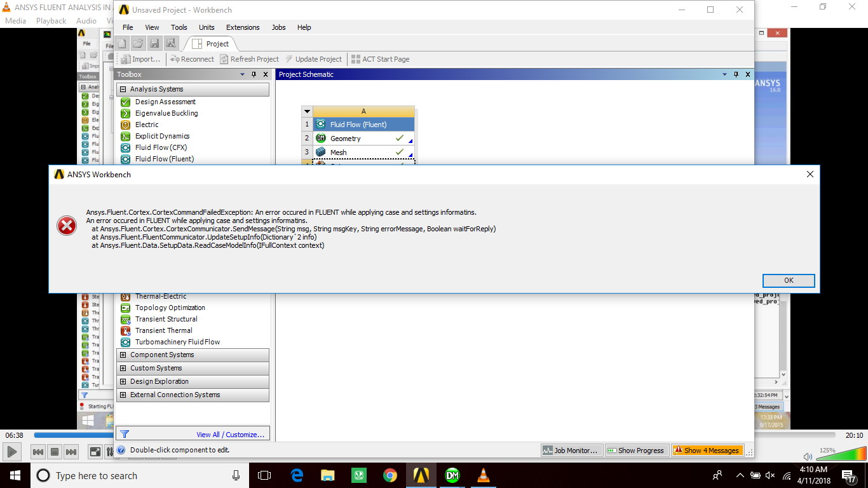Image resolution: width=868 pixels, height=488 pixels.
Task: Toggle the Project Schematic panel pin
Action: tap(736, 74)
